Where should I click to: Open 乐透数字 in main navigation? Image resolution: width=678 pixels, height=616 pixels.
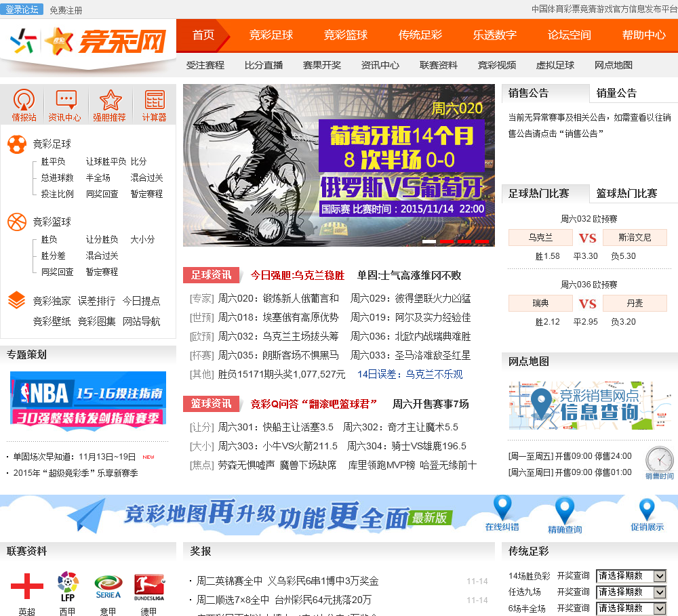pyautogui.click(x=495, y=35)
